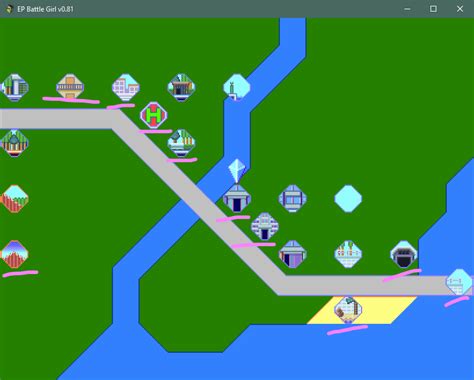Select the skyscraper city location icon
This screenshot has width=474, height=380.
(14, 88)
